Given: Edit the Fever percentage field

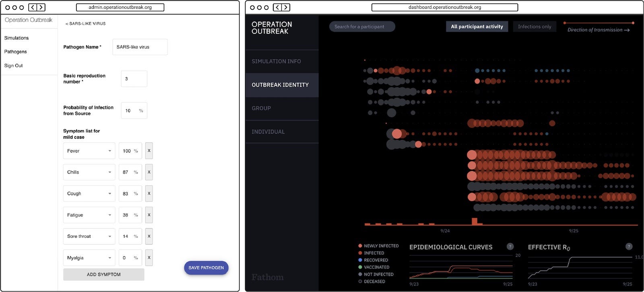Looking at the screenshot, I should point(130,151).
